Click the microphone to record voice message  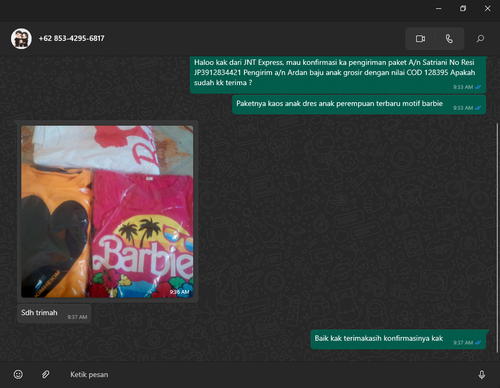pos(481,375)
